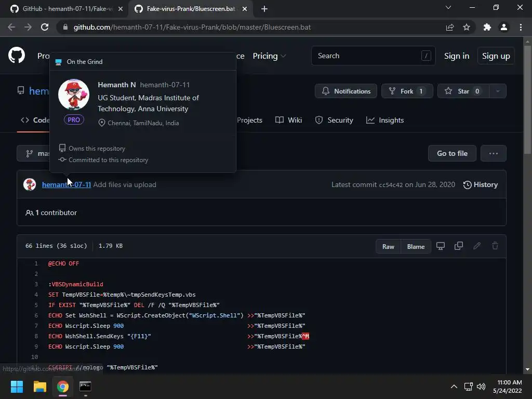Open Windows Start menu
Screen dimensions: 532x399
pyautogui.click(x=17, y=387)
